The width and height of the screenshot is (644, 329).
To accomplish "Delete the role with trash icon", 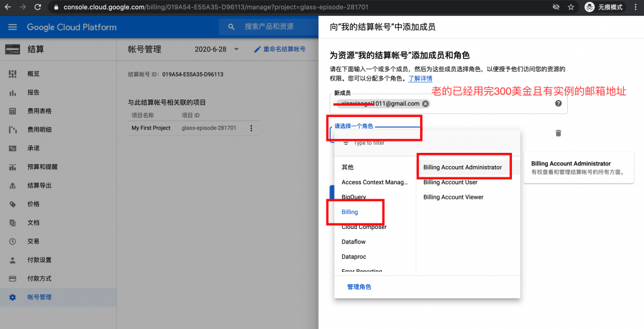I will (x=558, y=133).
